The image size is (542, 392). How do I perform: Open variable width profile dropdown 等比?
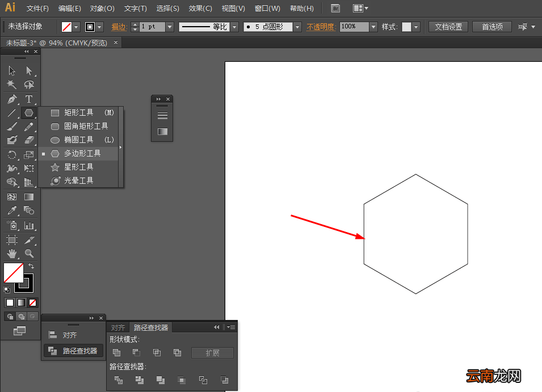click(235, 27)
